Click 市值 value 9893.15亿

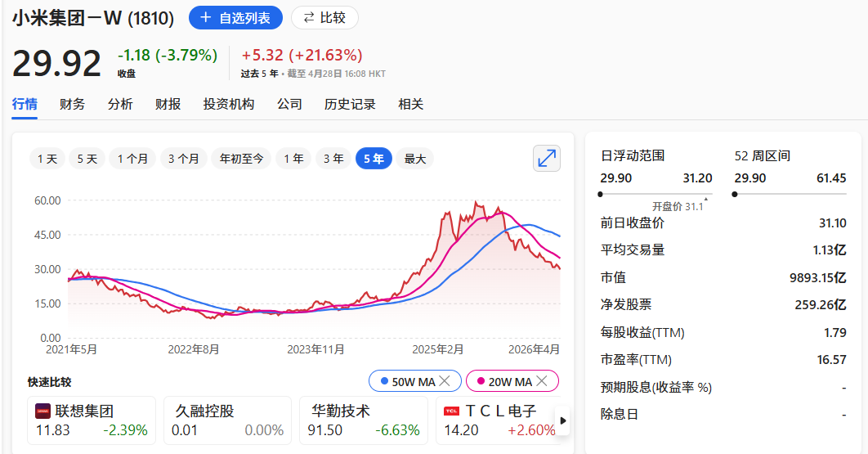point(817,278)
